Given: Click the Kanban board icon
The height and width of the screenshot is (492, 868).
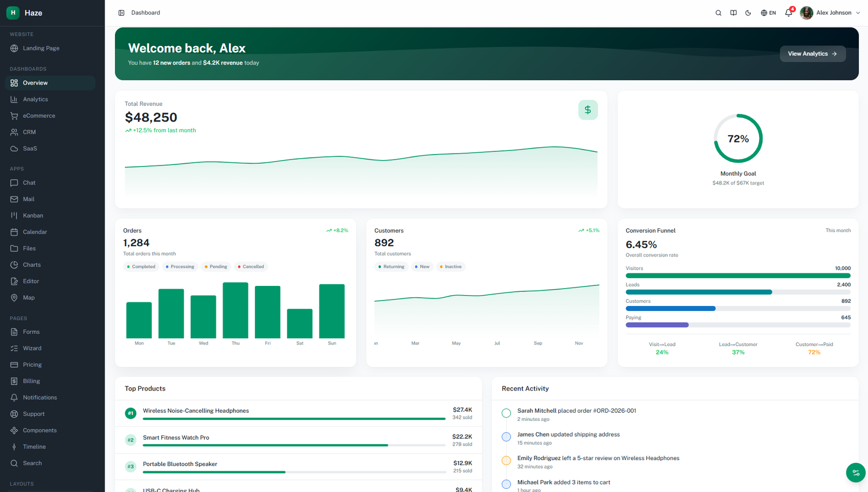Looking at the screenshot, I should tap(14, 215).
